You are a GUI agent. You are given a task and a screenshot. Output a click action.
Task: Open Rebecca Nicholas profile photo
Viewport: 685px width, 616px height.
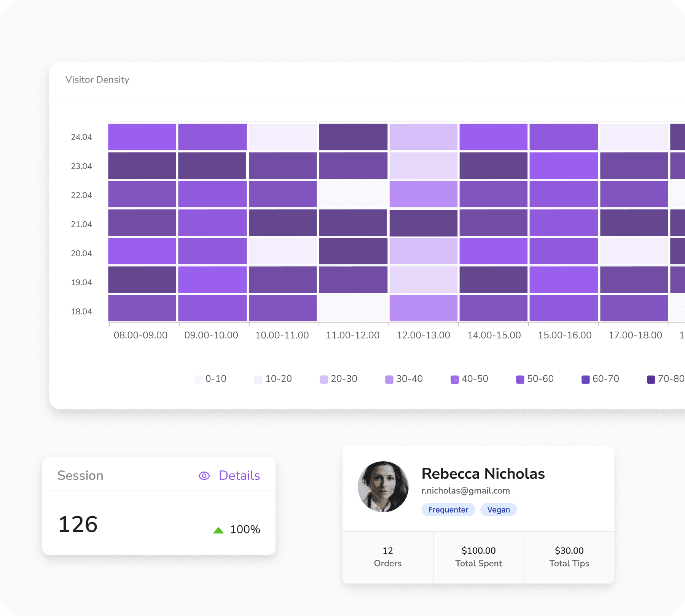(383, 487)
